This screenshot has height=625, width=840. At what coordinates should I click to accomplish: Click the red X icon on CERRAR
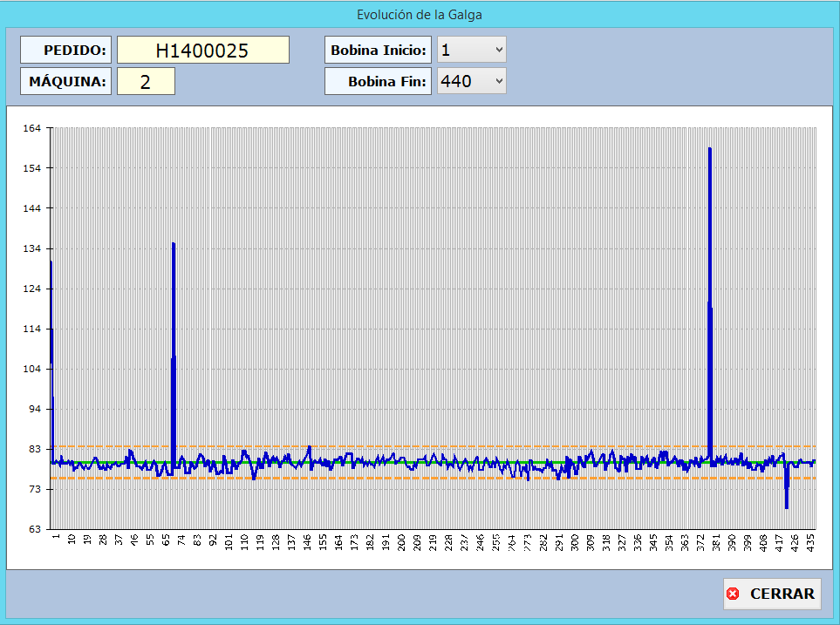tap(733, 594)
